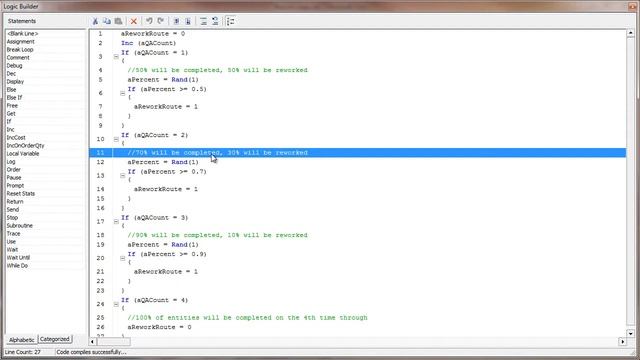Screen dimensions: 640x360
Task: Select the Pause statement
Action: coord(14,178)
